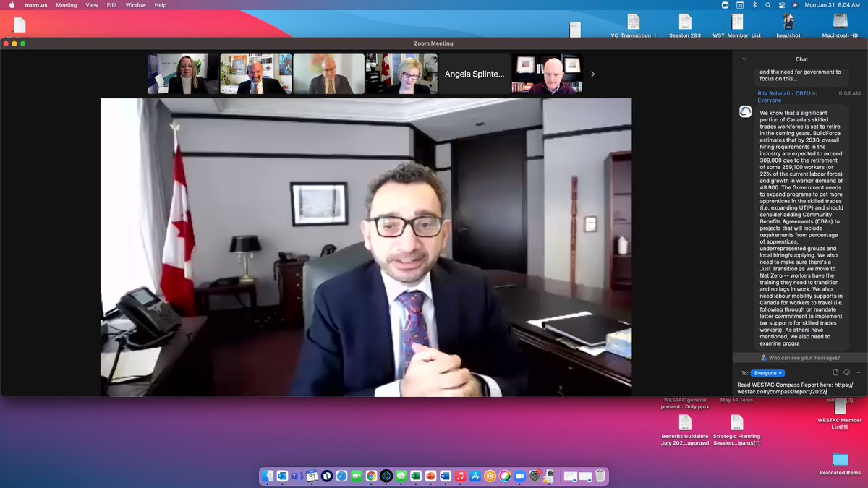Open Zoom from the Dock
Image resolution: width=868 pixels, height=488 pixels.
tap(519, 476)
